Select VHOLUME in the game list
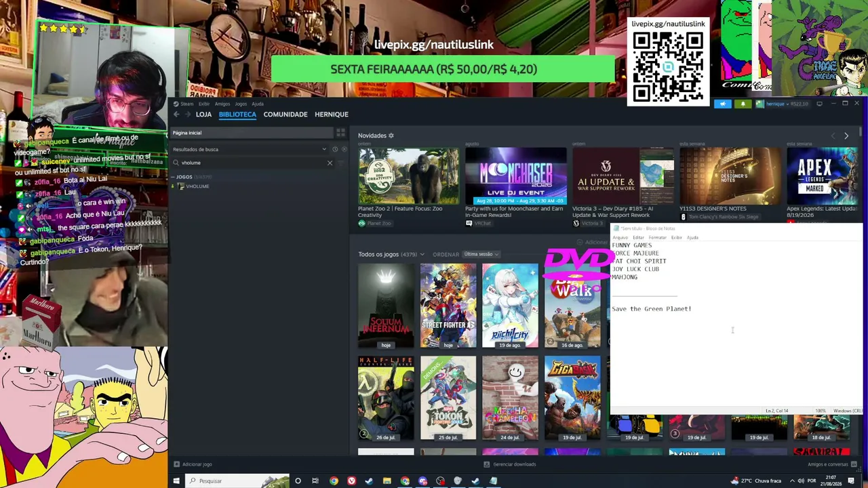868x488 pixels. point(197,186)
